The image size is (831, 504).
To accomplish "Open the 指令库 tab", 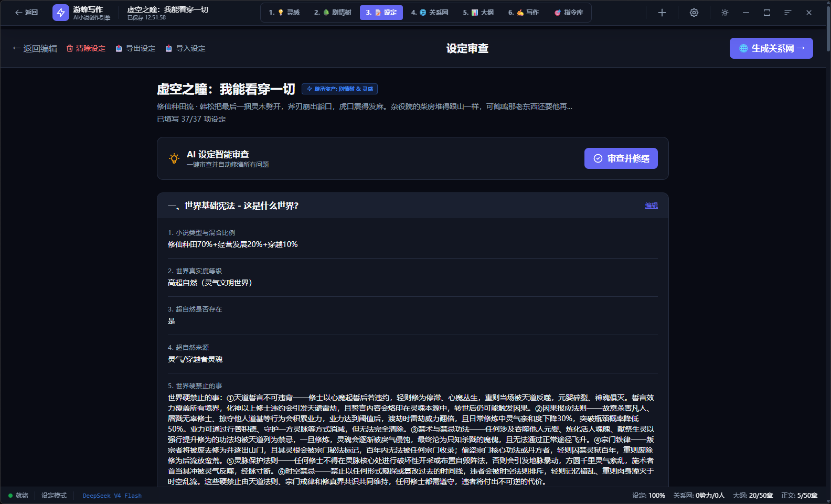I will (569, 13).
